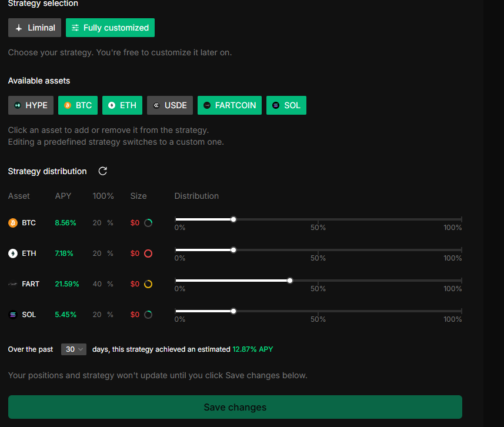Edit the BTC percentage field
This screenshot has width=504, height=427.
[98, 223]
